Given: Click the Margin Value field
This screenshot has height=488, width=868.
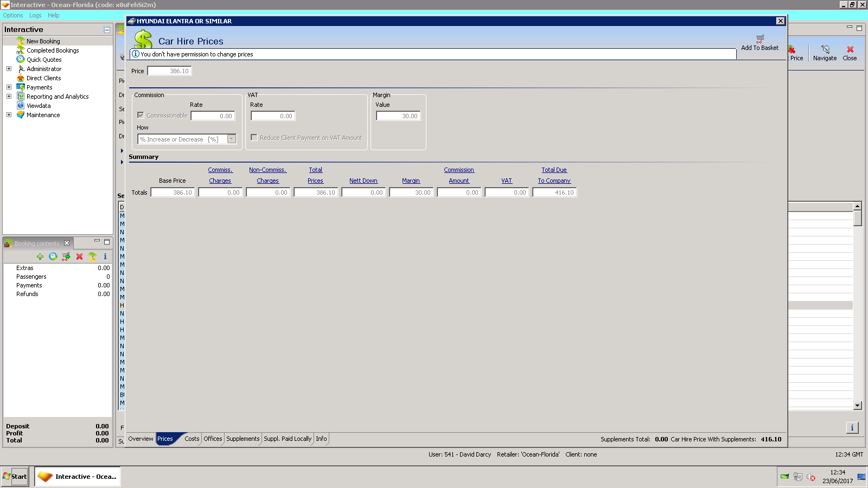Looking at the screenshot, I should [398, 116].
